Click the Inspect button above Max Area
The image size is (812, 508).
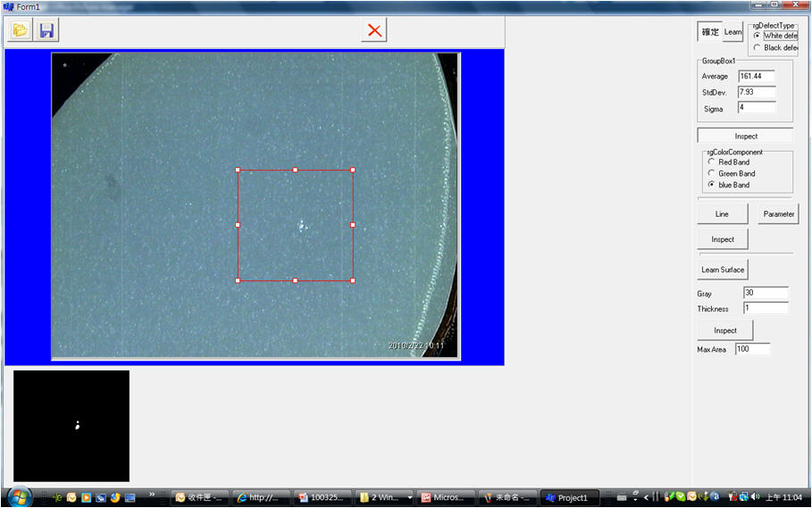pyautogui.click(x=725, y=330)
